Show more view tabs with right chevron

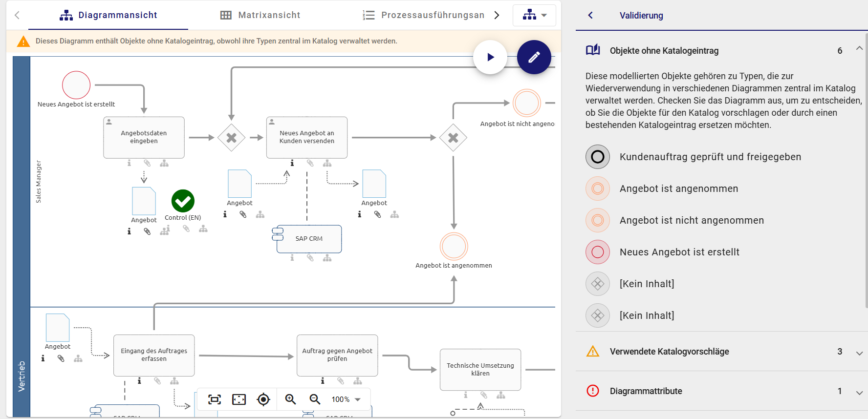pyautogui.click(x=497, y=15)
